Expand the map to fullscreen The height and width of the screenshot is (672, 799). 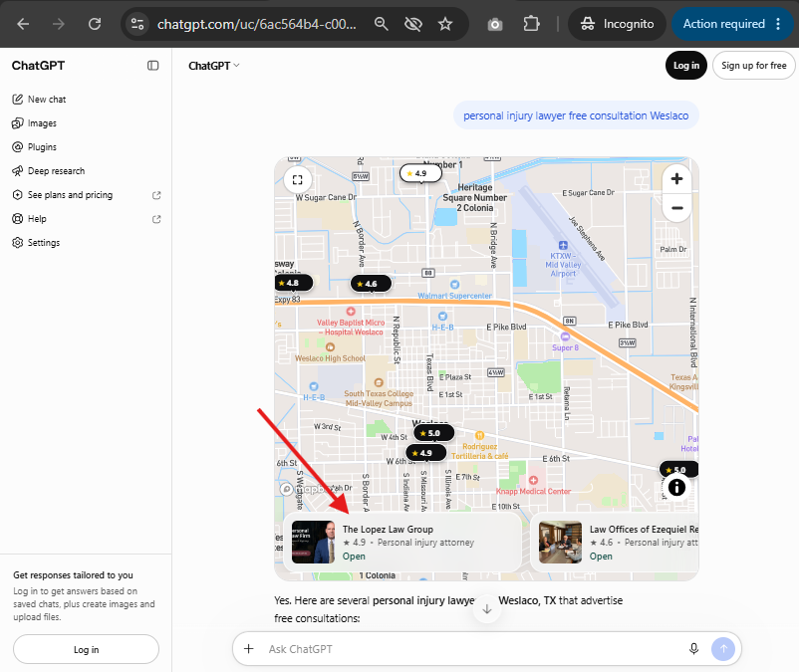(x=298, y=180)
